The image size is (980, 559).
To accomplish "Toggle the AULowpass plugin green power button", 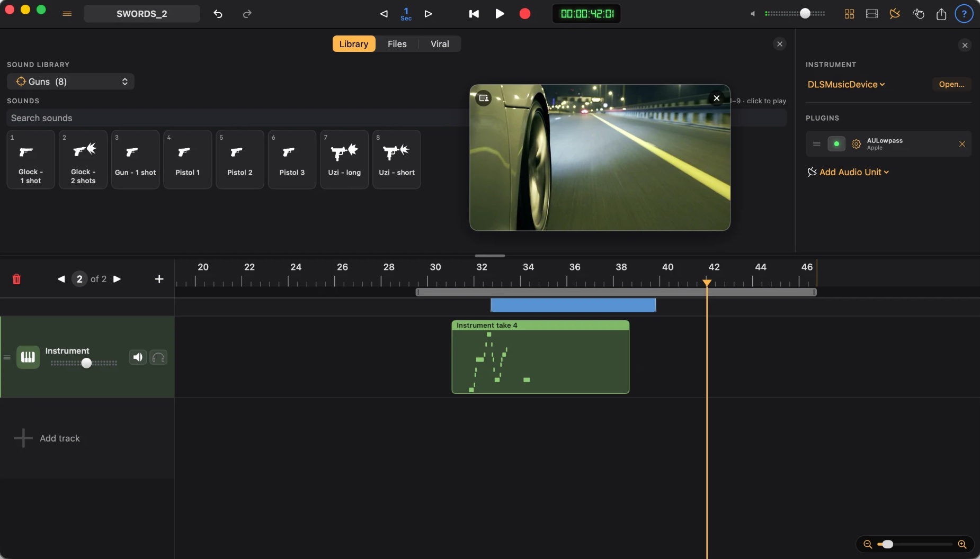I will point(836,144).
